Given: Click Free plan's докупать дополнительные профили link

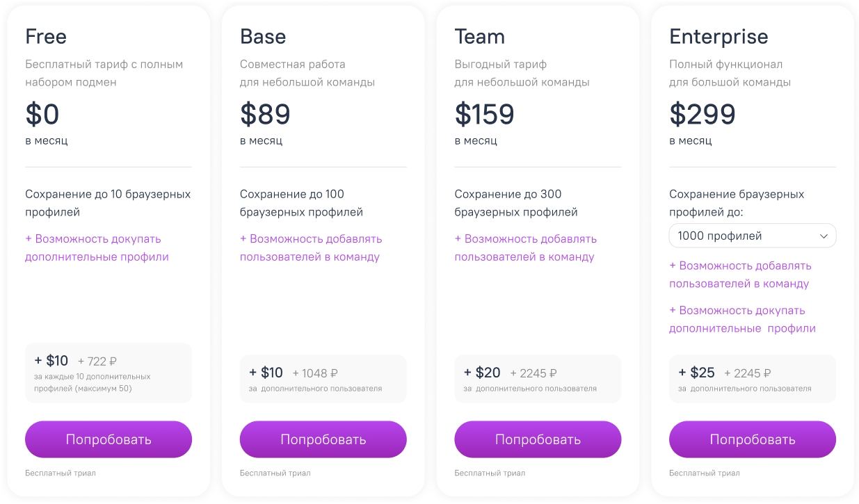Looking at the screenshot, I should (x=97, y=247).
